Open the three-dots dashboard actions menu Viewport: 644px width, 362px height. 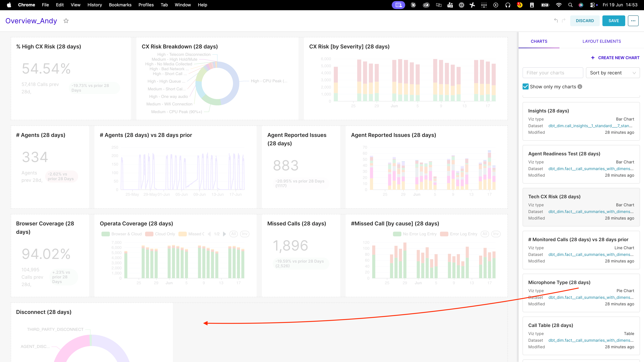click(x=633, y=21)
